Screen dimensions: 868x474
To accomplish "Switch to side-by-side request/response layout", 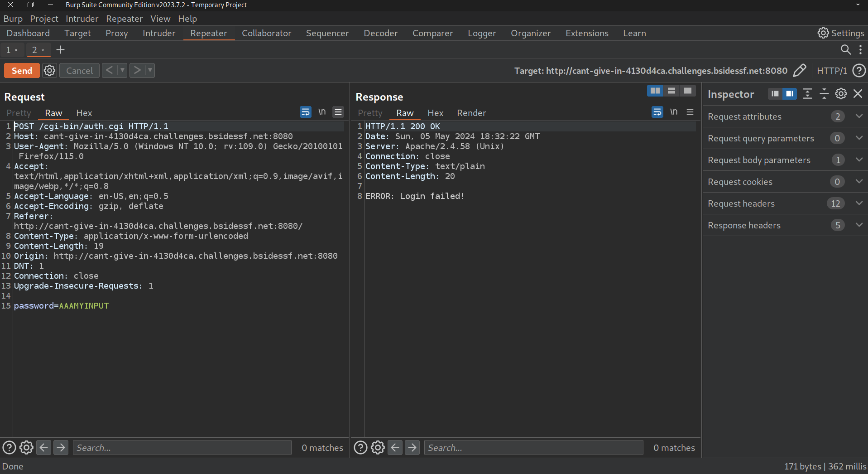I will point(655,91).
